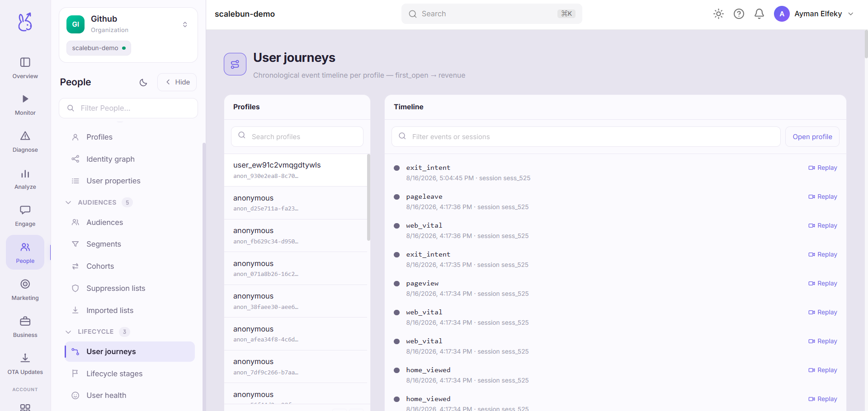The image size is (868, 411).
Task: Toggle dark mode moon icon in People panel
Action: pyautogui.click(x=143, y=82)
